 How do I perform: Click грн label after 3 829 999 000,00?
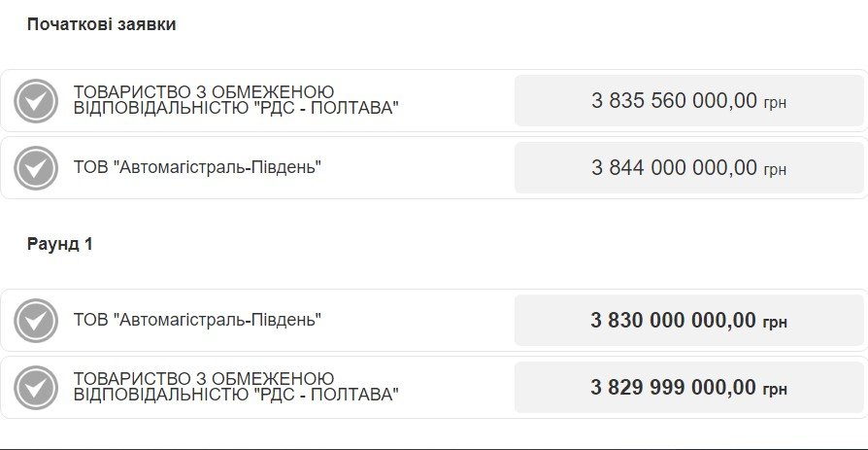[775, 390]
